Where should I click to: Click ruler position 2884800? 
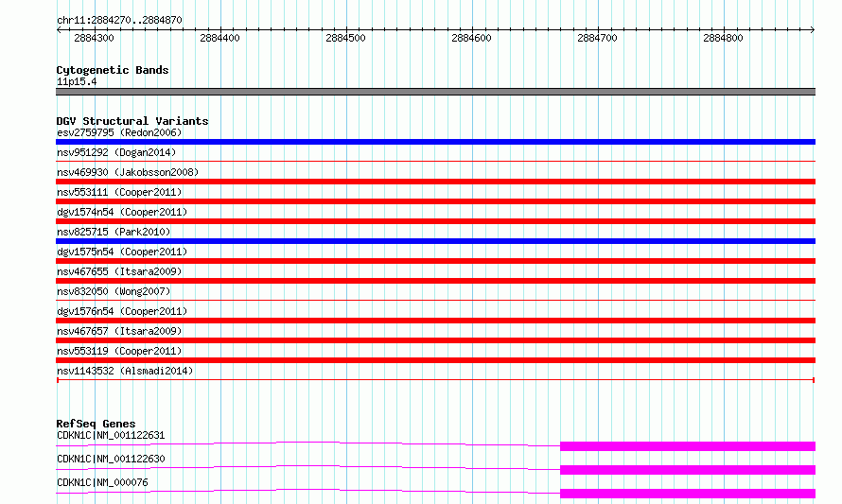(x=723, y=38)
